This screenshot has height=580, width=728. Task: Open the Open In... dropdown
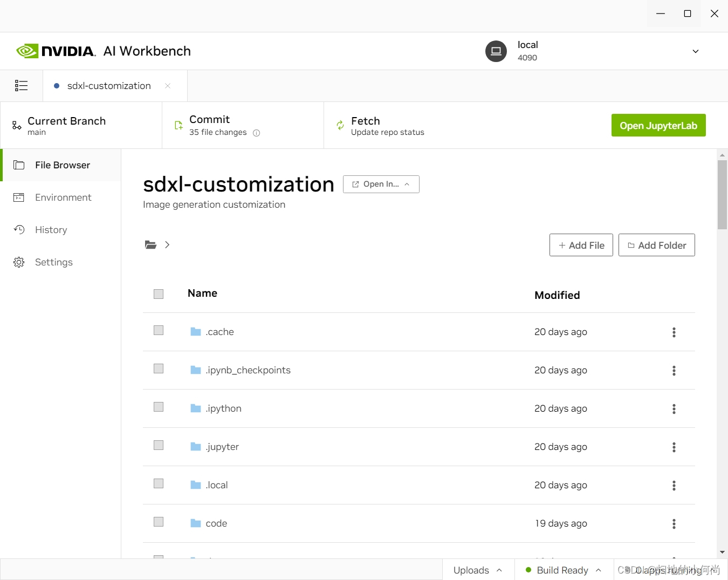pos(381,184)
